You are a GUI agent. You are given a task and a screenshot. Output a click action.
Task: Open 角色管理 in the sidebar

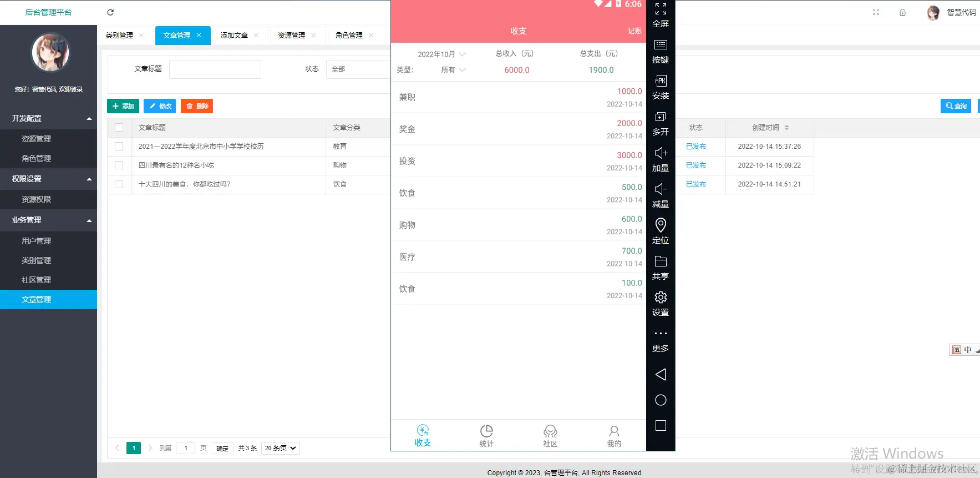click(x=48, y=158)
